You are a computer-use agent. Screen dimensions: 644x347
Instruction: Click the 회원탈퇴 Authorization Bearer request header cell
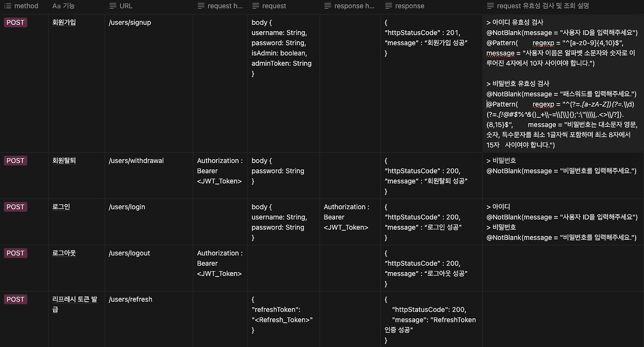click(220, 176)
